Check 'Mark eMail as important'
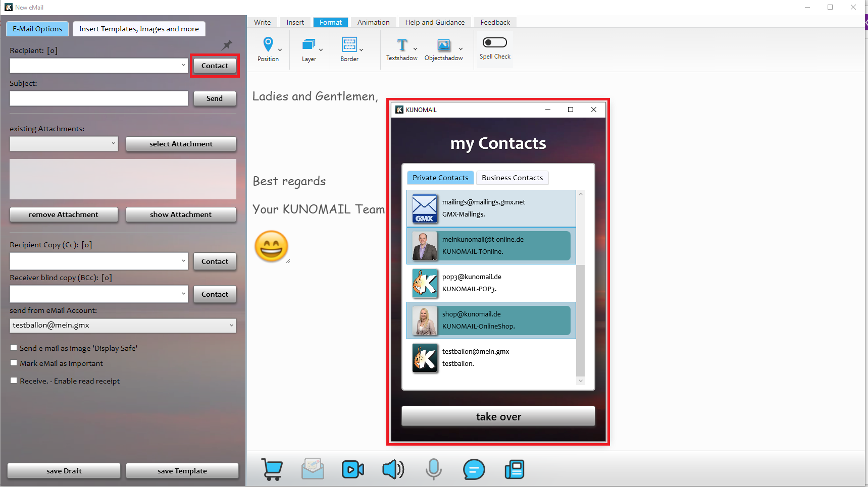 (x=14, y=363)
